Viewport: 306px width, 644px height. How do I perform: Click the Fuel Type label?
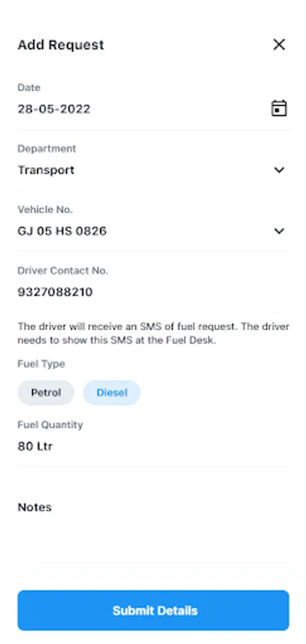tap(41, 364)
